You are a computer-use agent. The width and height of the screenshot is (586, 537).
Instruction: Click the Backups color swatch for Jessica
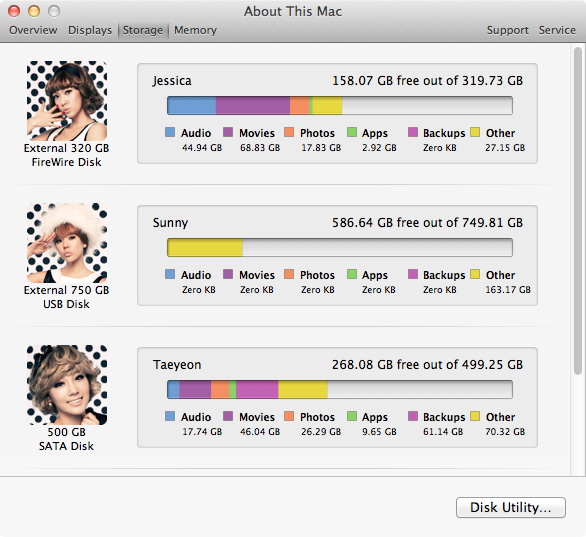tap(413, 132)
